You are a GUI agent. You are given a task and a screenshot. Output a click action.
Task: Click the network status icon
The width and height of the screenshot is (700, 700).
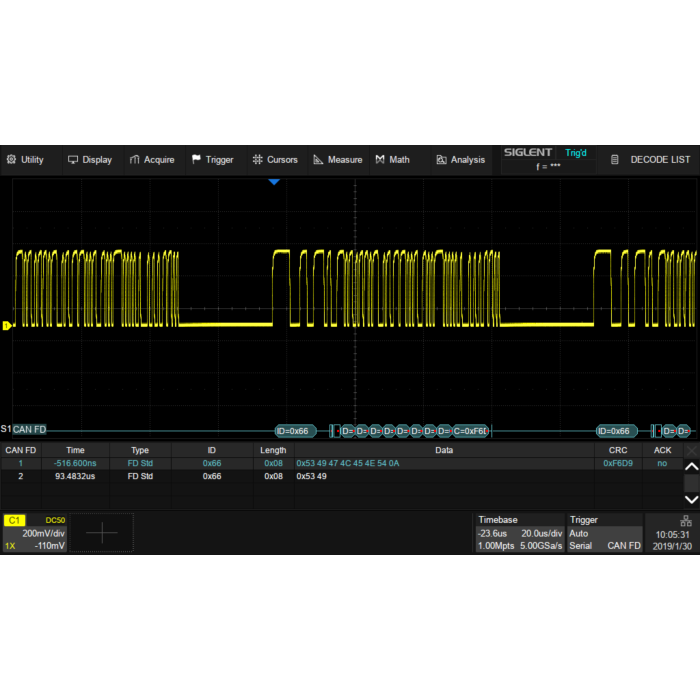click(x=685, y=520)
